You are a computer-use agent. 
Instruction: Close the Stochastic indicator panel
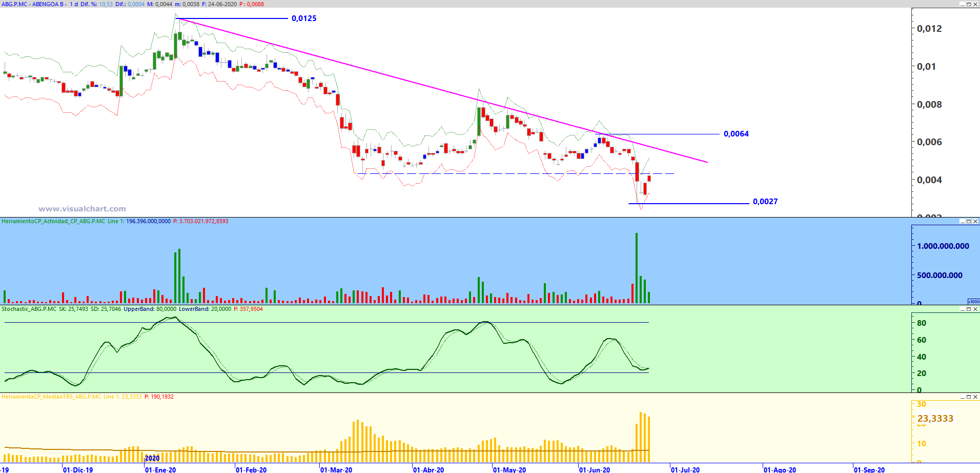point(975,309)
